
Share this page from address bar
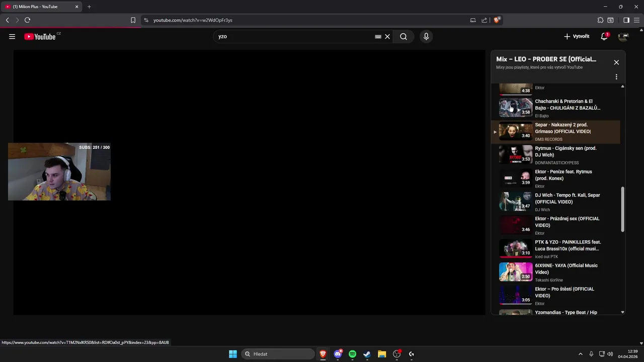click(484, 20)
